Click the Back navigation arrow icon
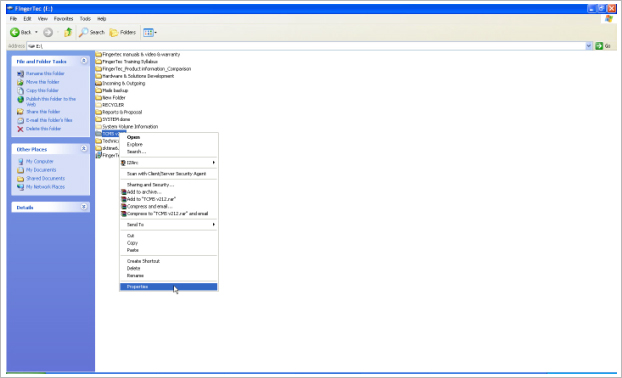This screenshot has height=378, width=622. coord(15,33)
